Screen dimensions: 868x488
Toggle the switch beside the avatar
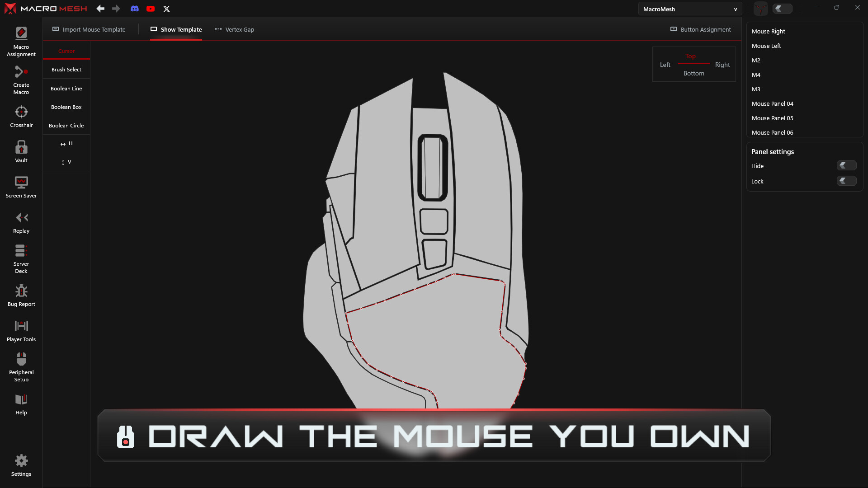click(783, 9)
